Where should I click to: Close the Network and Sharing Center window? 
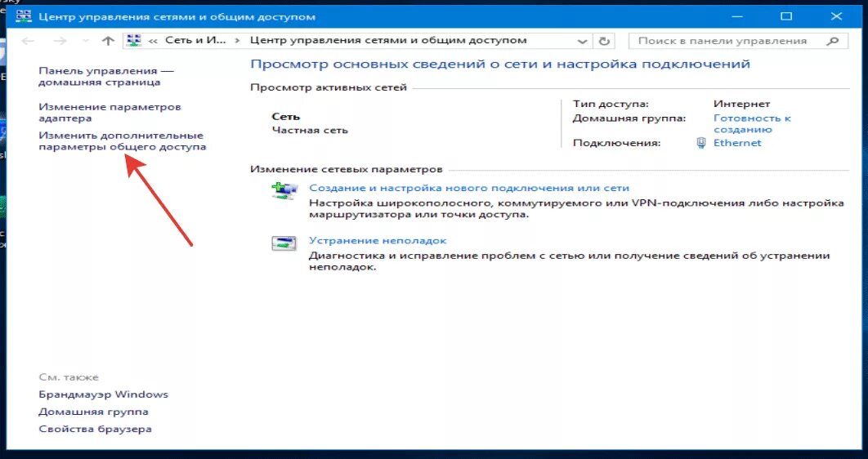pos(836,16)
